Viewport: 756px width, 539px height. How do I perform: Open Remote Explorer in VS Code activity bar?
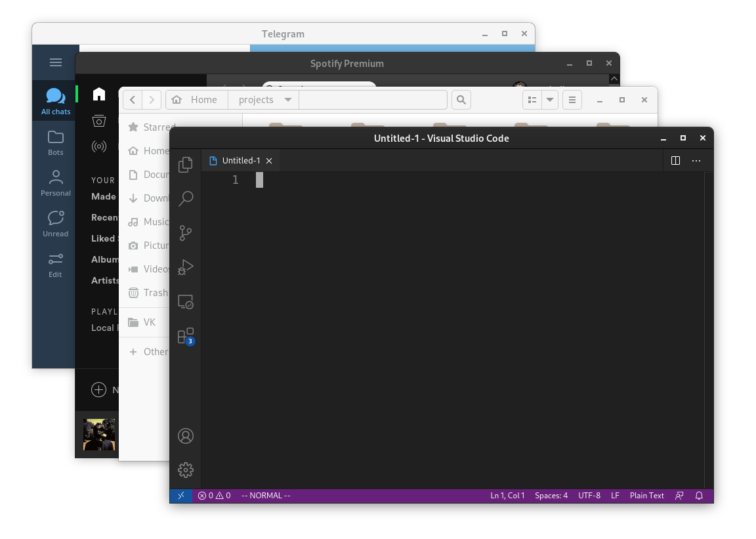(186, 302)
